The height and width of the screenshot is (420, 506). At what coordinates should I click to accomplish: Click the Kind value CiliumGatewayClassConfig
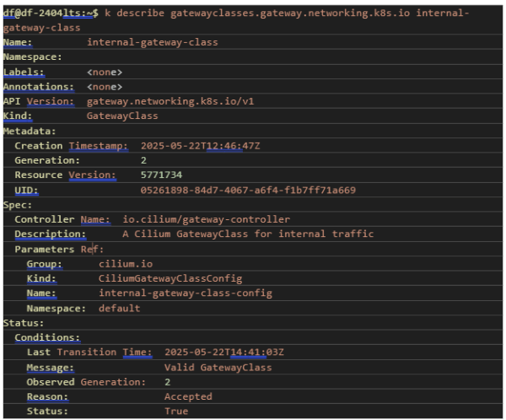tap(170, 278)
